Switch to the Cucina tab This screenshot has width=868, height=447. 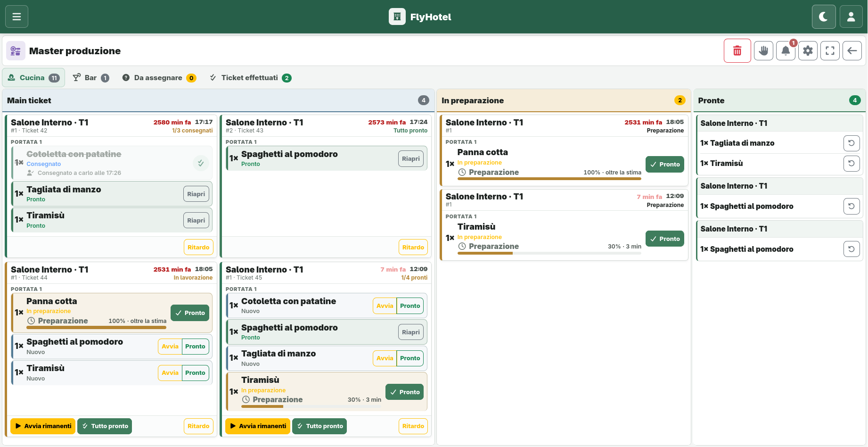click(x=33, y=78)
